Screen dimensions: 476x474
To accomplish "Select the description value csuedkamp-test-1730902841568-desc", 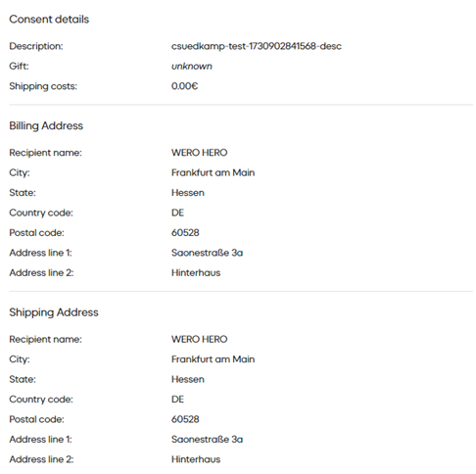I will tap(257, 46).
